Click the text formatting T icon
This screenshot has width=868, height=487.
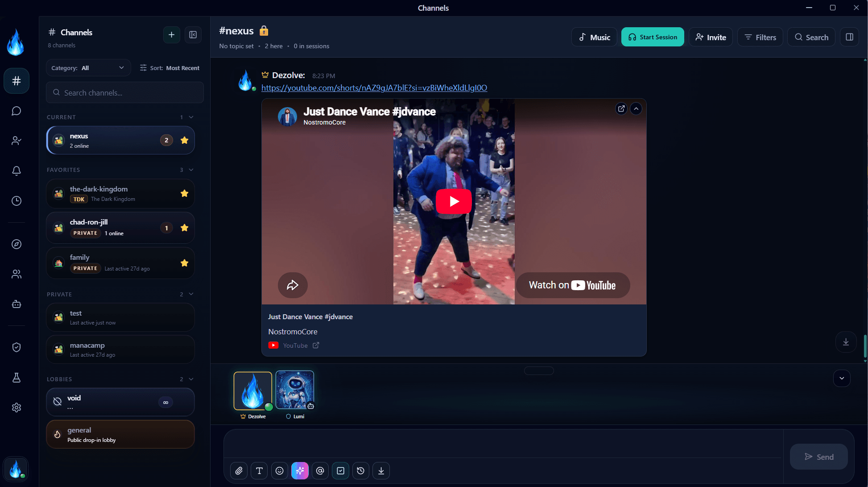pyautogui.click(x=259, y=470)
